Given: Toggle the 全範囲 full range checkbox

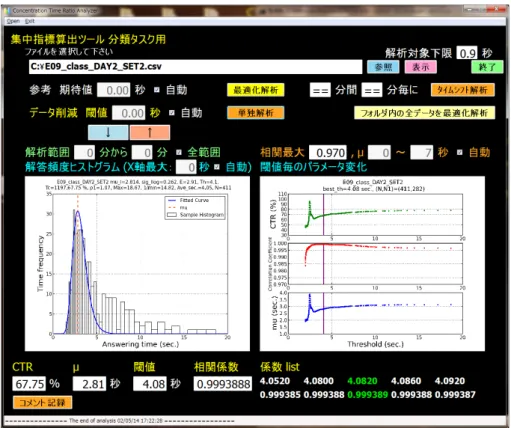Looking at the screenshot, I should pos(179,152).
